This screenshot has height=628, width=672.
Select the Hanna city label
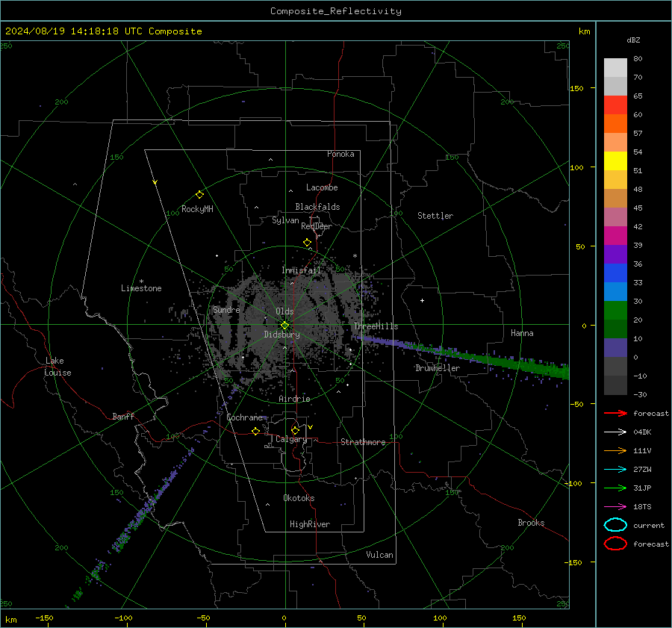pos(522,333)
